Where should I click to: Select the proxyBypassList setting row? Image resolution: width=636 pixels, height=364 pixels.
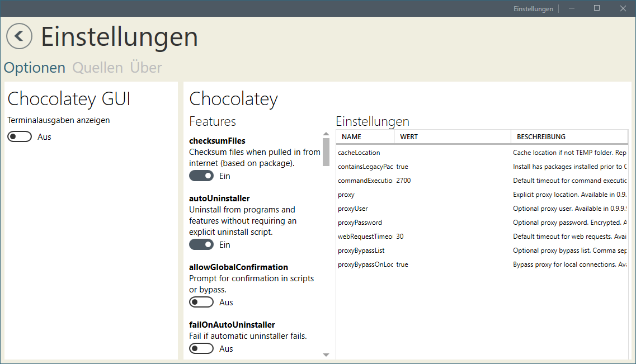click(482, 250)
